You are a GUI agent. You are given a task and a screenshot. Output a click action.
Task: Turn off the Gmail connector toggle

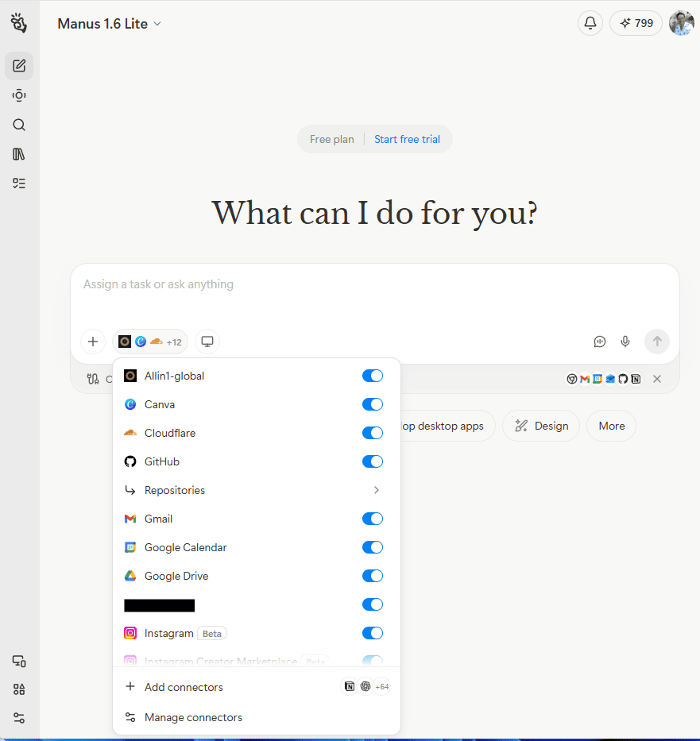coord(372,519)
